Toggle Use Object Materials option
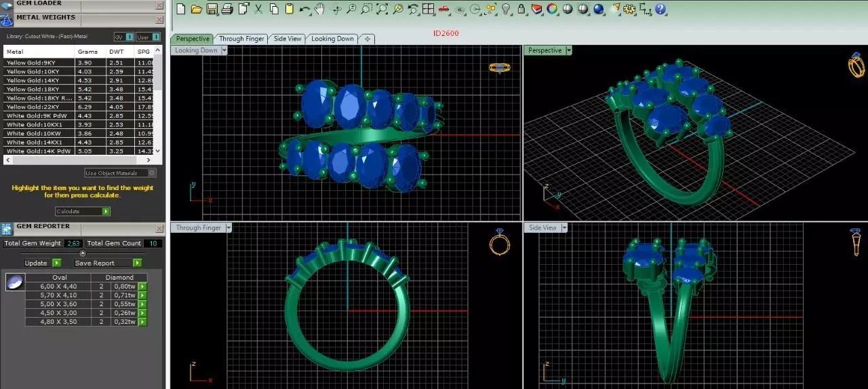868x389 pixels. [121, 173]
